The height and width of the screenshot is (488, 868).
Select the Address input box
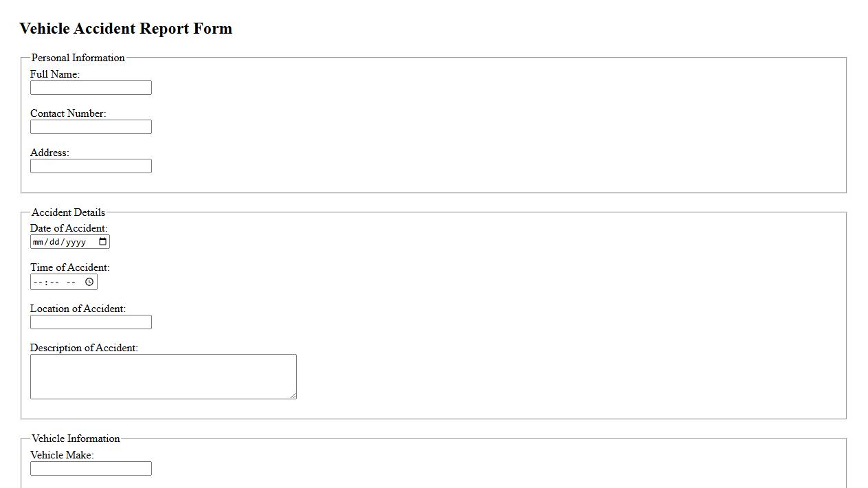(x=91, y=166)
